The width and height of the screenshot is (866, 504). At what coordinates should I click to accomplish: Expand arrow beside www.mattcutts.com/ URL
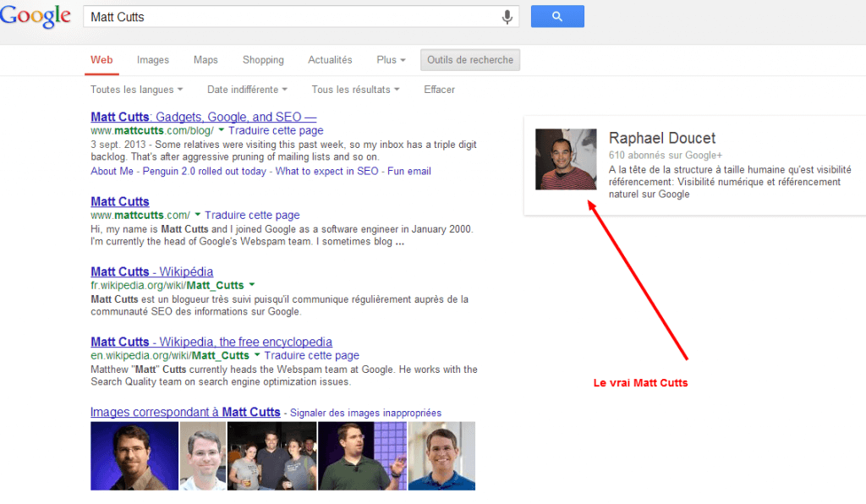[197, 214]
